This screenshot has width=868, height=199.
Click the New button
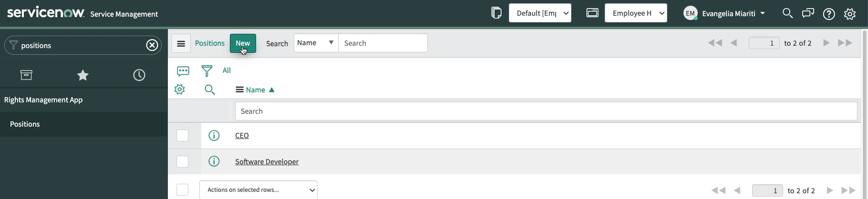click(x=243, y=43)
